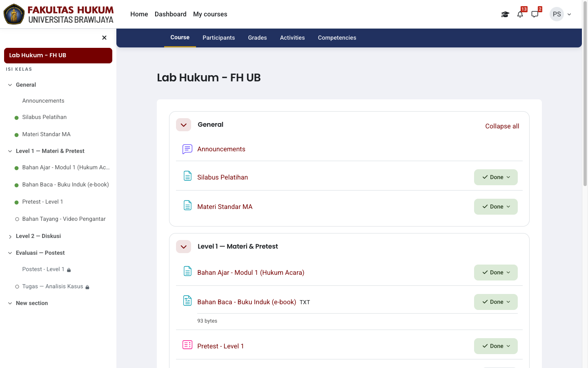Switch to the Activities tab
This screenshot has height=368, width=588.
pyautogui.click(x=292, y=38)
